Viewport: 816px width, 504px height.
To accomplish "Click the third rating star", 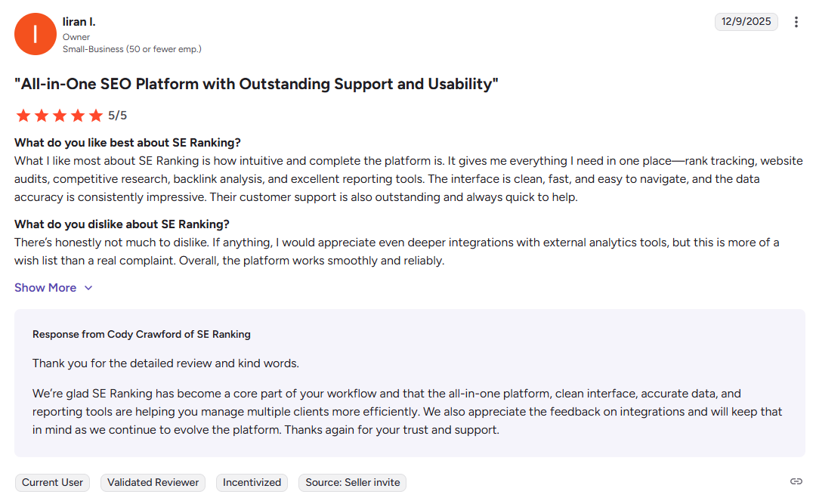I will [60, 116].
